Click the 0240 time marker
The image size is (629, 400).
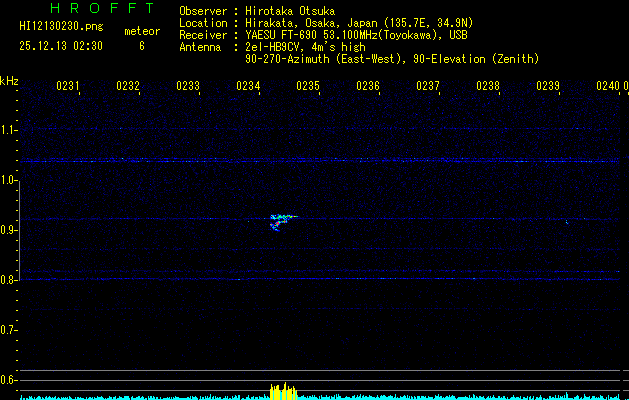(608, 86)
